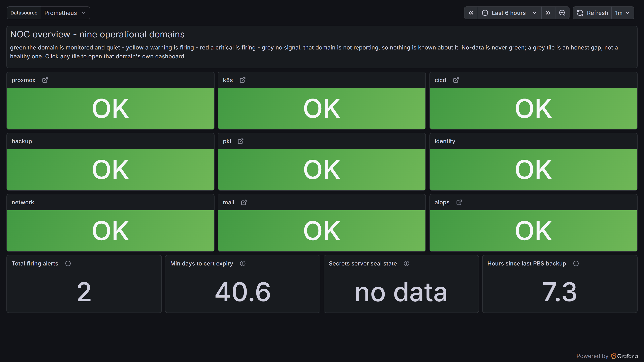Open the pki external link icon

(240, 141)
